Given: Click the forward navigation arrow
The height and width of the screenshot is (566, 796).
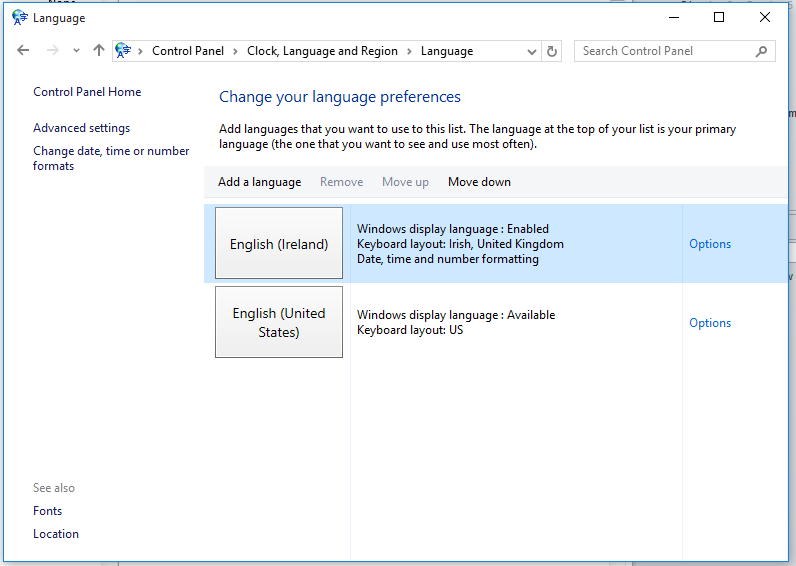Looking at the screenshot, I should pos(52,50).
